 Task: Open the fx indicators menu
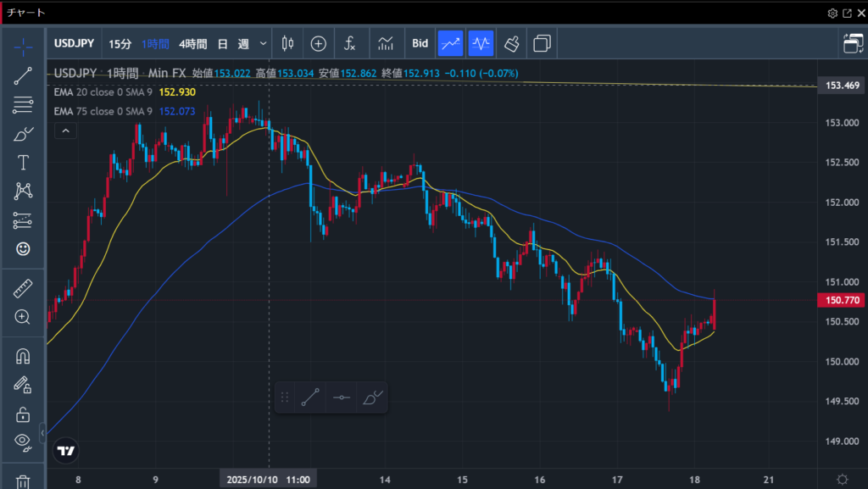click(349, 43)
